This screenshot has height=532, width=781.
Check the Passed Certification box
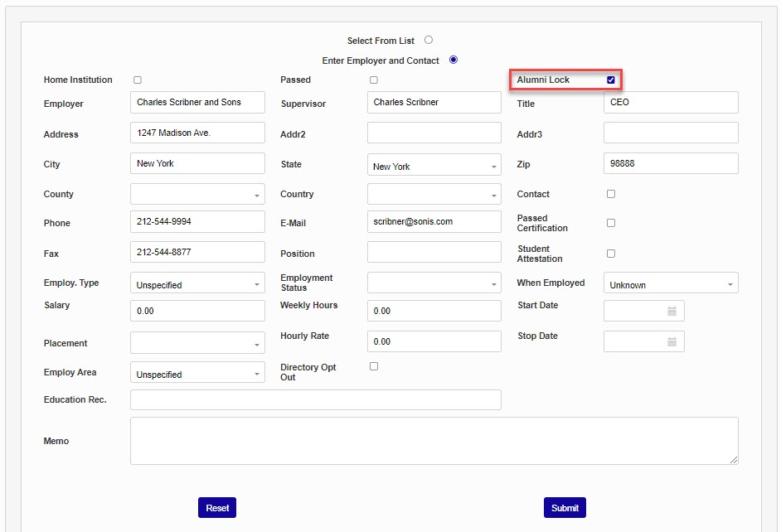611,223
